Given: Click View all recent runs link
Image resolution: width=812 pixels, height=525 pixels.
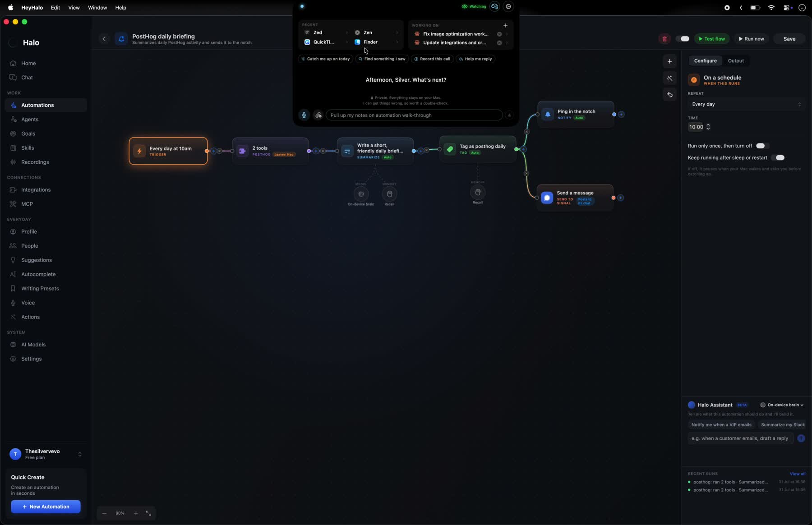Looking at the screenshot, I should tap(798, 474).
